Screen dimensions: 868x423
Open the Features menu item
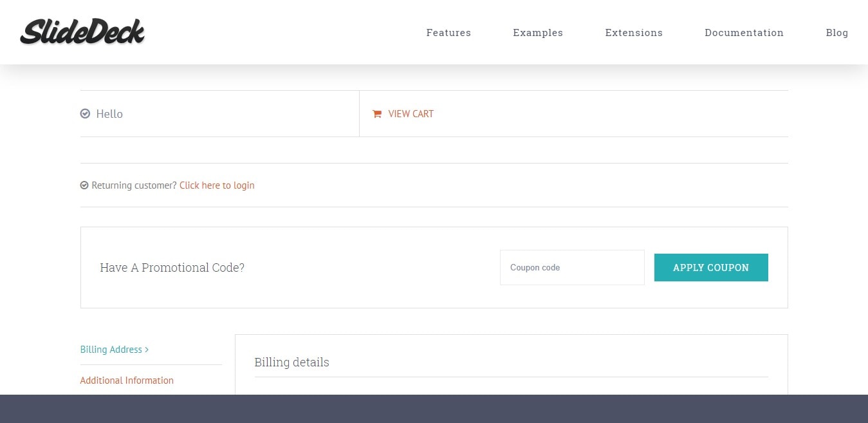(448, 33)
